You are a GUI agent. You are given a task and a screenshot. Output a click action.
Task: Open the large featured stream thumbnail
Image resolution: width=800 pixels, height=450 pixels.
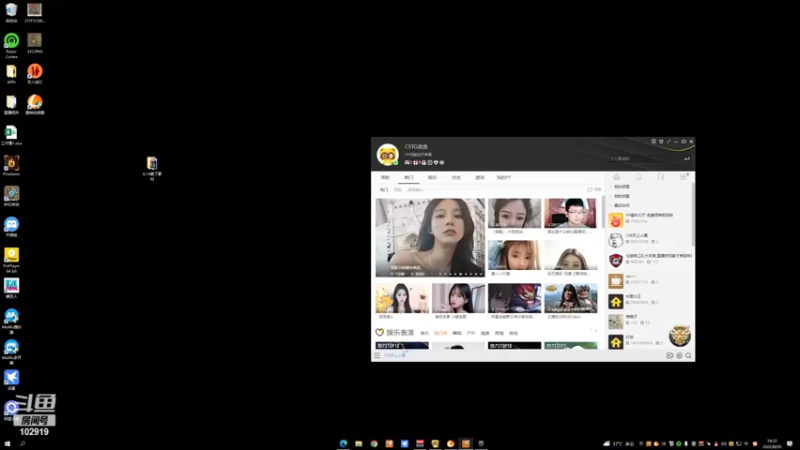[x=430, y=237]
